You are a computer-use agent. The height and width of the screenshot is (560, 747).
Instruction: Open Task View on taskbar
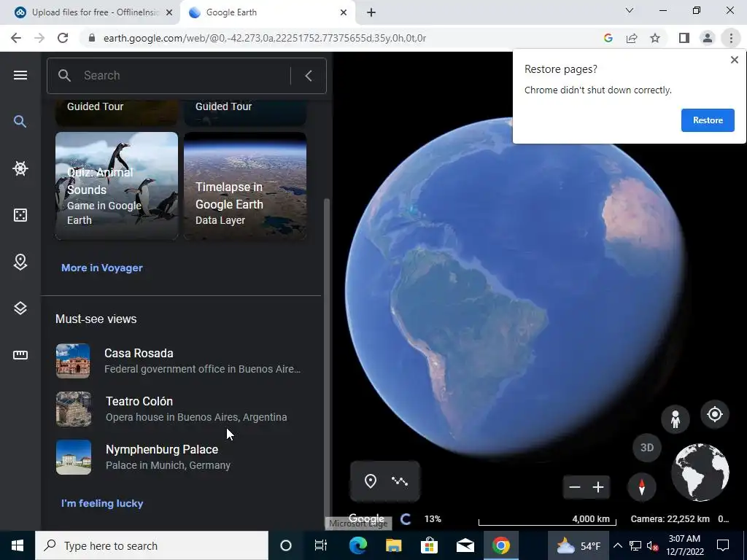tap(321, 545)
